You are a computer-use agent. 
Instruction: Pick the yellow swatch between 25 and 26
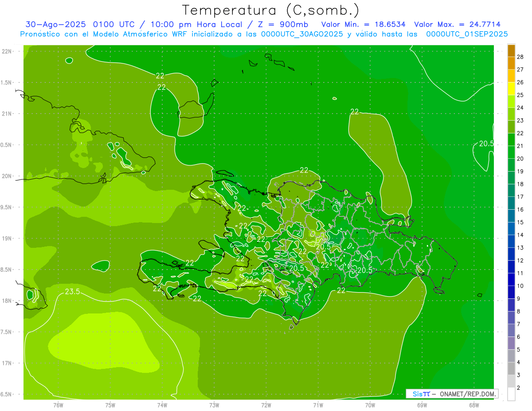(511, 88)
